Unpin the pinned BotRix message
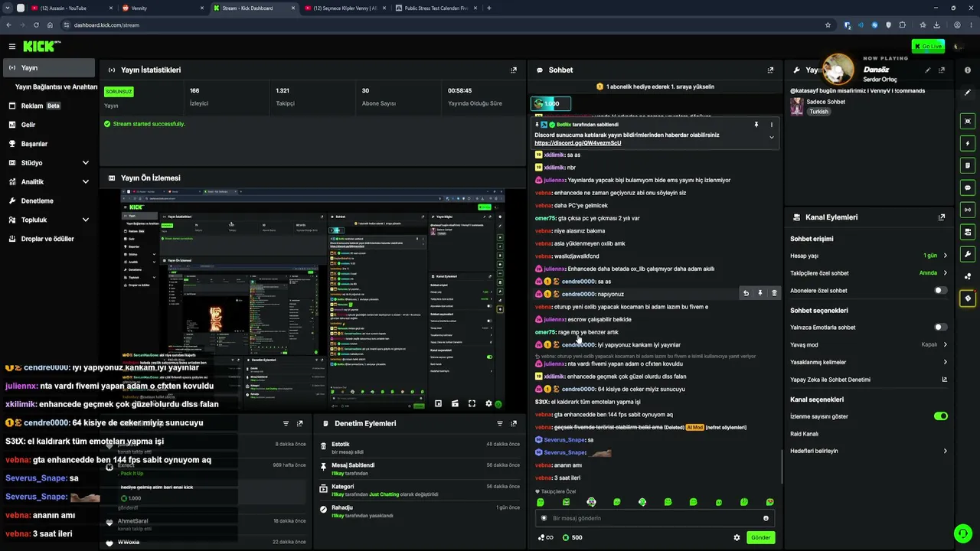The height and width of the screenshot is (551, 980). (x=756, y=125)
